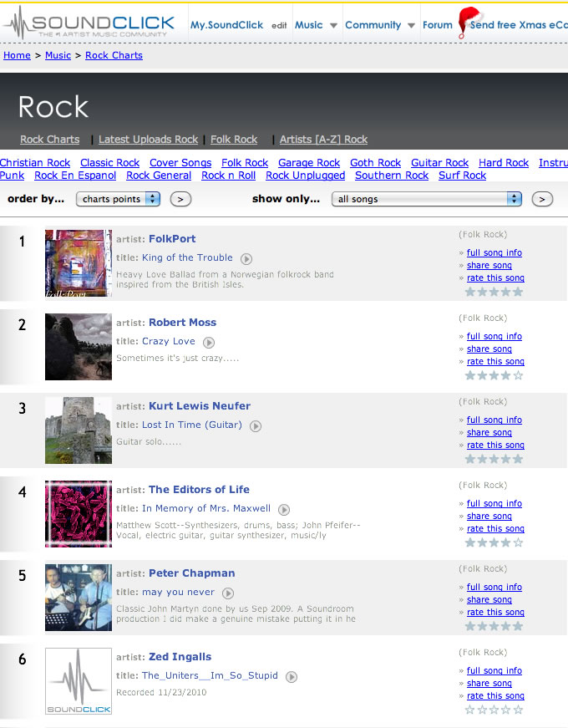This screenshot has height=728, width=568.
Task: Rate this song for Zed Ingalls
Action: [x=495, y=695]
